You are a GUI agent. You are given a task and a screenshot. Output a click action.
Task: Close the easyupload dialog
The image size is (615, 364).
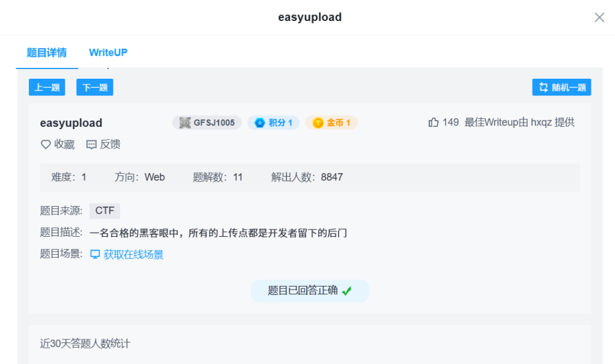click(x=599, y=17)
